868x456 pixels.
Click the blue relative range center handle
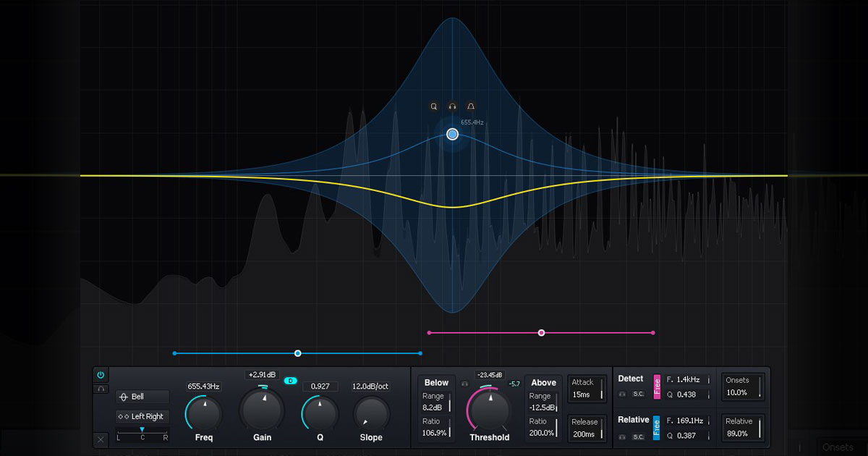(297, 353)
